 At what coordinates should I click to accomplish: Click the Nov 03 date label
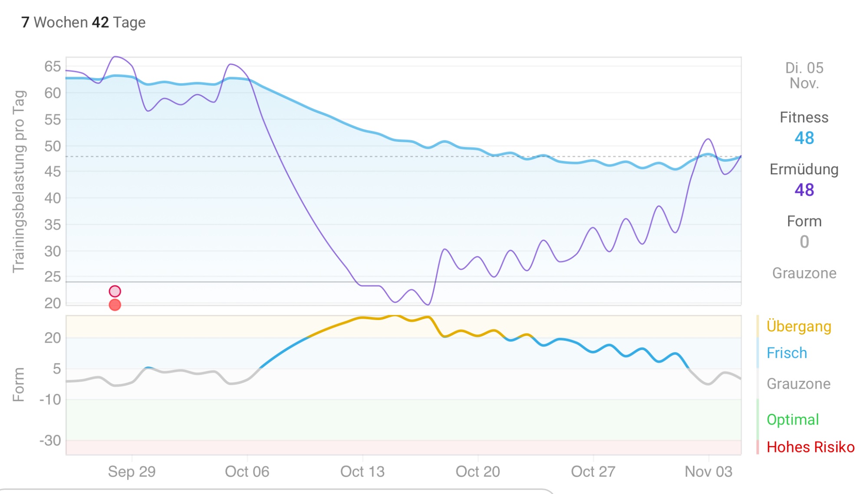[708, 471]
